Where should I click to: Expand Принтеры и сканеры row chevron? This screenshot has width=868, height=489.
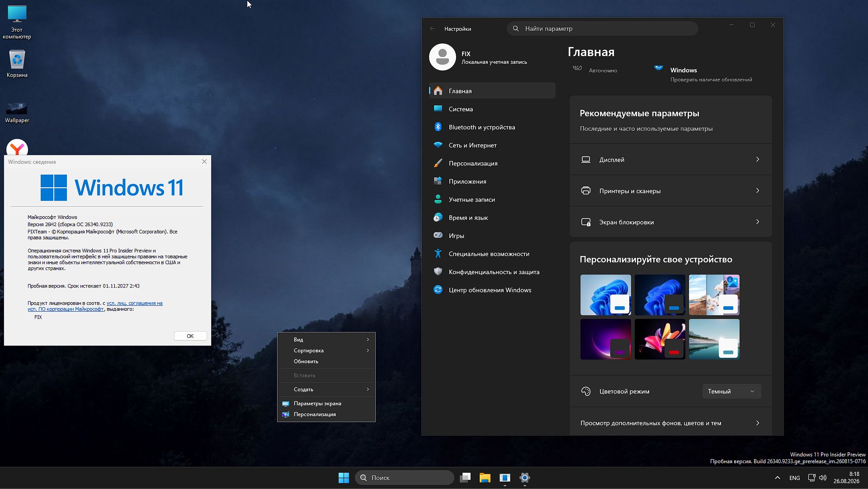tap(758, 190)
